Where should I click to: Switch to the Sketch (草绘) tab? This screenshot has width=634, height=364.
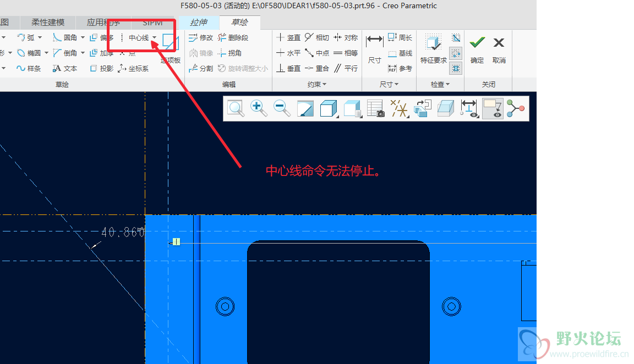coord(239,22)
